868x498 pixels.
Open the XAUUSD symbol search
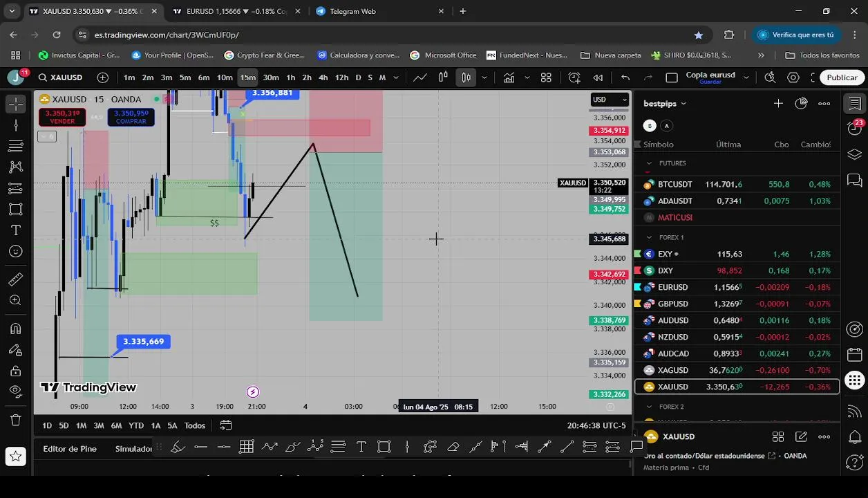click(61, 77)
